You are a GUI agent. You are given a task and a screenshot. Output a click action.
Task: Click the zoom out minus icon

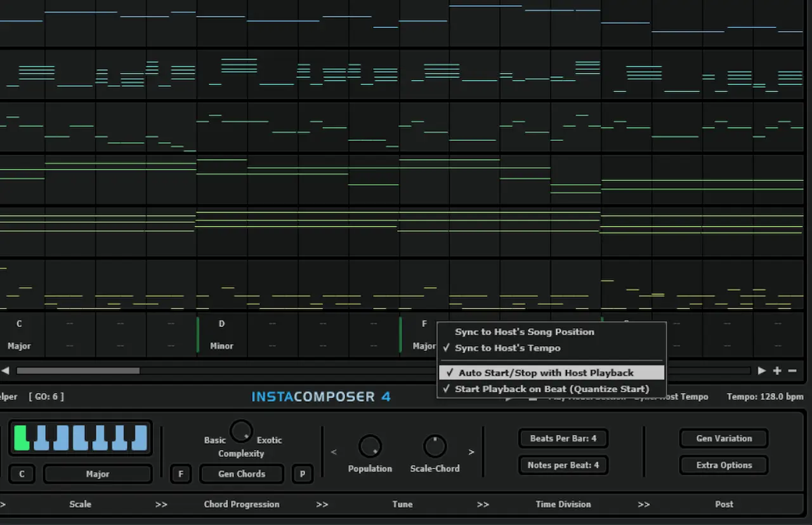(792, 371)
